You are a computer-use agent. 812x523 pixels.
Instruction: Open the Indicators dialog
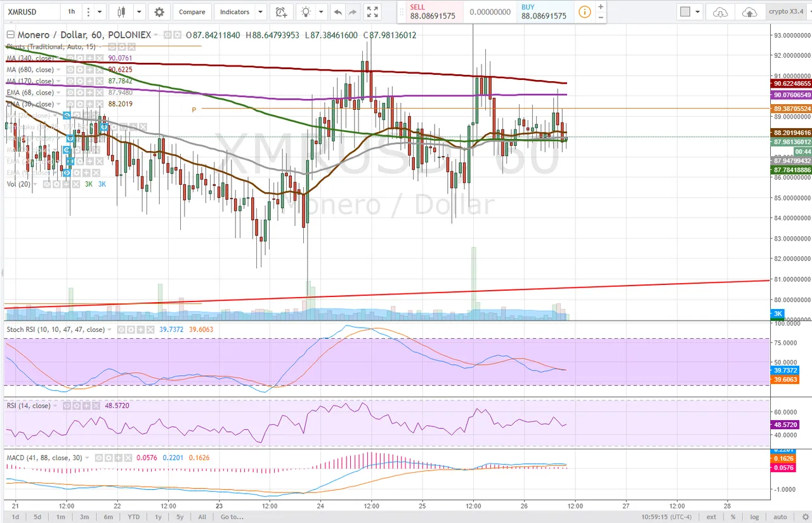[x=235, y=12]
